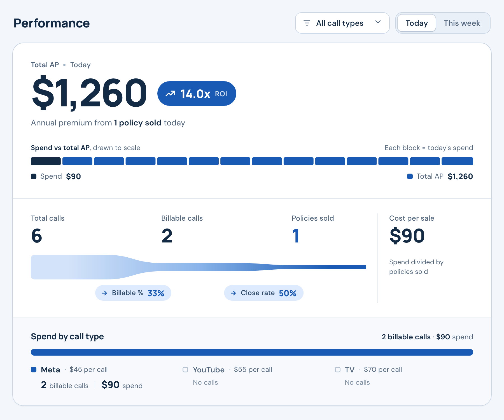Click the chevron arrow in call types dropdown
The width and height of the screenshot is (504, 420).
pos(378,22)
